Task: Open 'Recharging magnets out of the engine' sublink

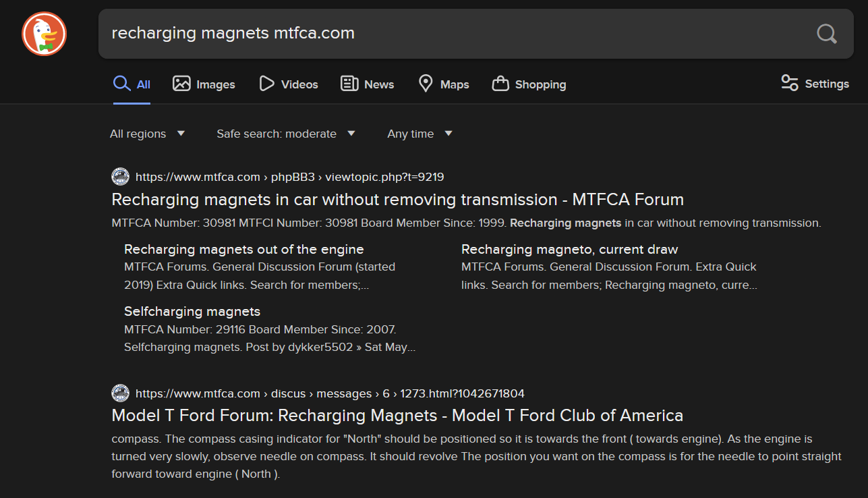Action: tap(243, 249)
